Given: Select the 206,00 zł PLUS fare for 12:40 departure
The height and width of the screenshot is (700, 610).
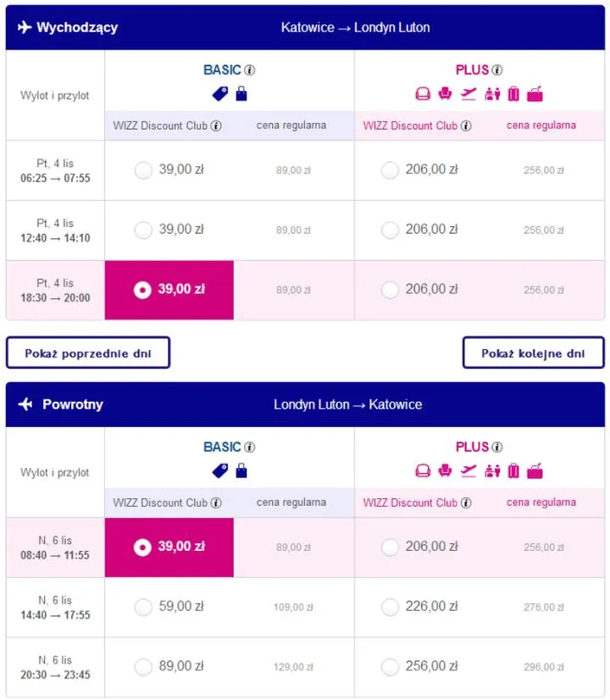Looking at the screenshot, I should [390, 230].
